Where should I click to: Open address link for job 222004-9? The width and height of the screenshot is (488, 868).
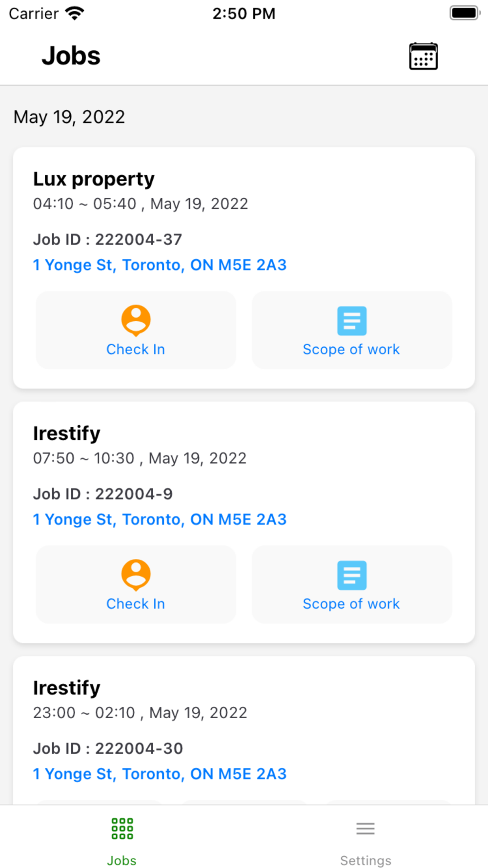tap(160, 519)
